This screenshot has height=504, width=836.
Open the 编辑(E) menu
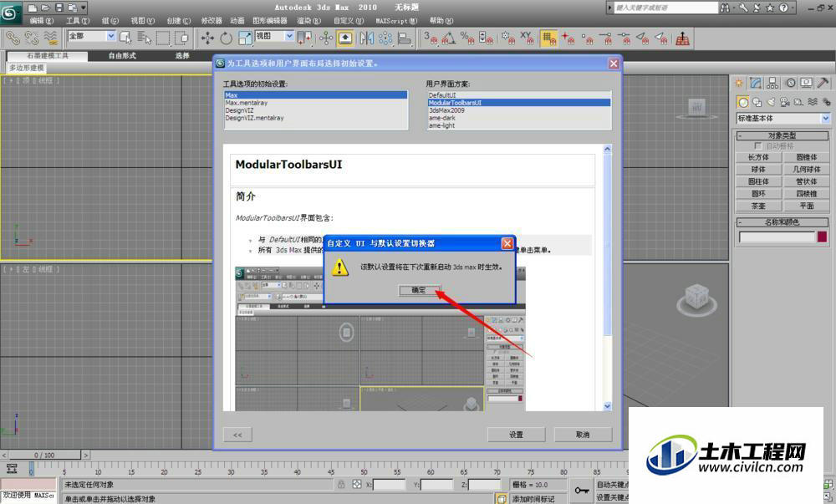(x=42, y=21)
